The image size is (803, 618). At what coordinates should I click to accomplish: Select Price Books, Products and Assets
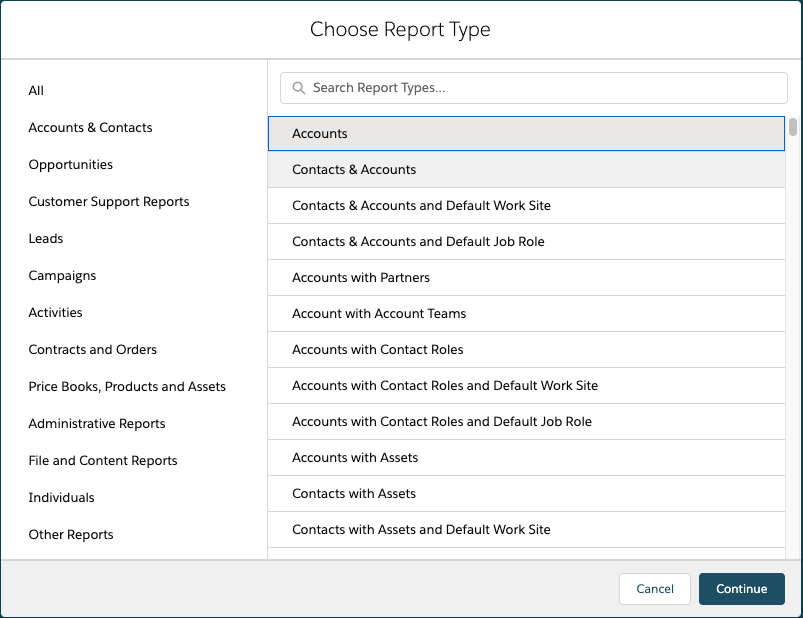click(x=127, y=387)
